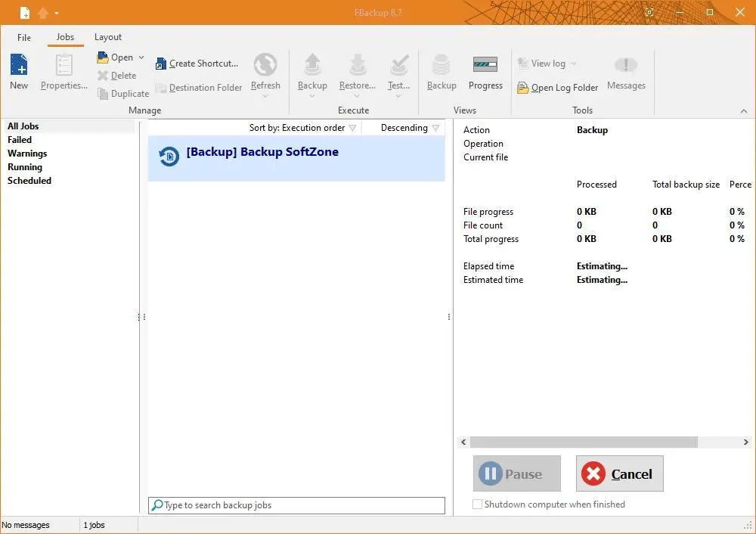Click the Create Shortcut icon
The width and height of the screenshot is (756, 534).
[161, 64]
